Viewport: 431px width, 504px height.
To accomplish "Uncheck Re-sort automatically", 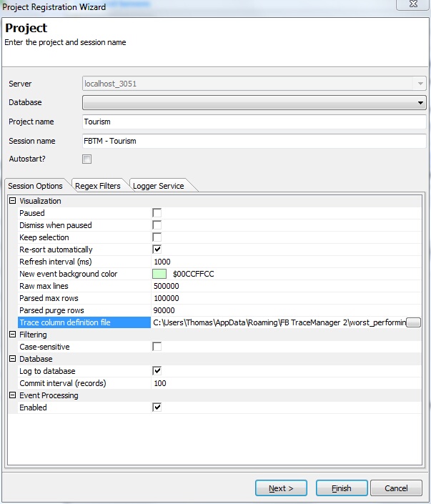I will point(157,249).
